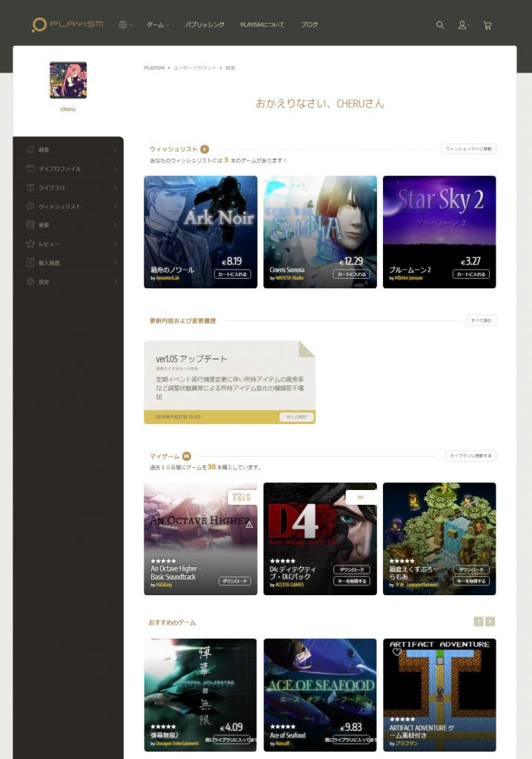Open the user account icon in header
This screenshot has width=532, height=759.
463,24
